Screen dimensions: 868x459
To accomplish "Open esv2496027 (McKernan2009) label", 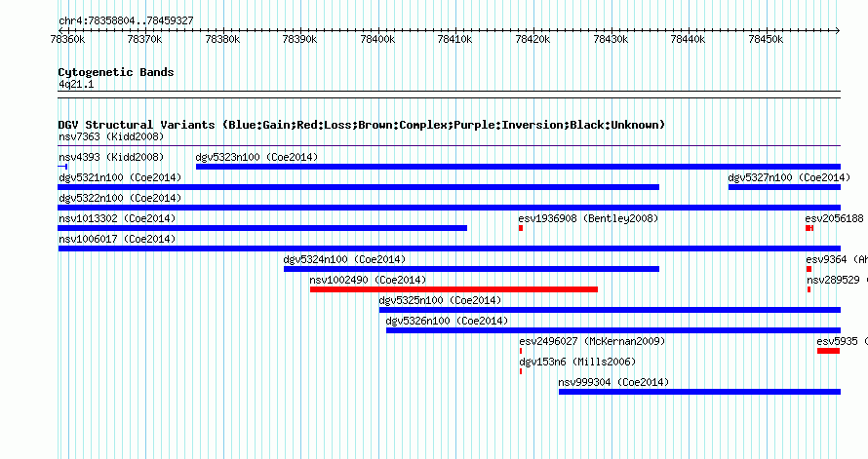I will [x=592, y=341].
